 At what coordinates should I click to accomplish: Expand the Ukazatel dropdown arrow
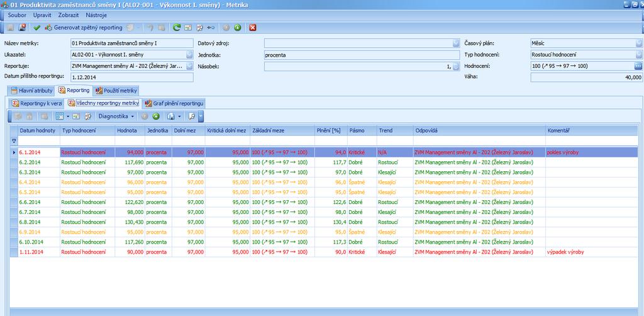point(189,55)
